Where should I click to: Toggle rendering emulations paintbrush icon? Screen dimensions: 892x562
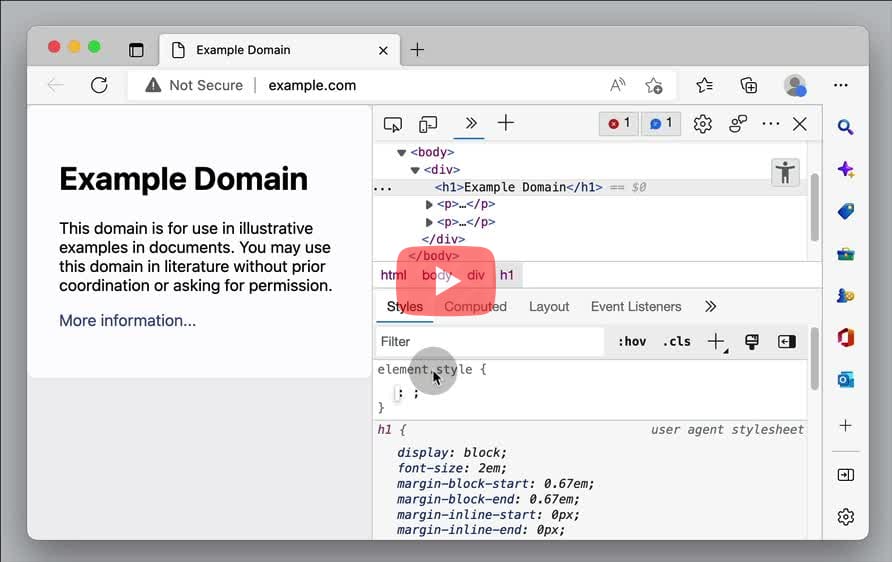point(751,341)
